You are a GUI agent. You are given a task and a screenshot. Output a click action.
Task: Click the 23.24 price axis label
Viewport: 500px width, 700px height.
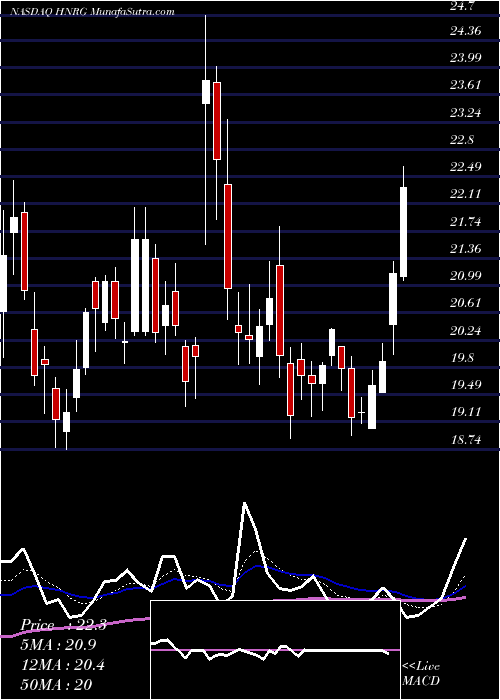click(x=465, y=112)
